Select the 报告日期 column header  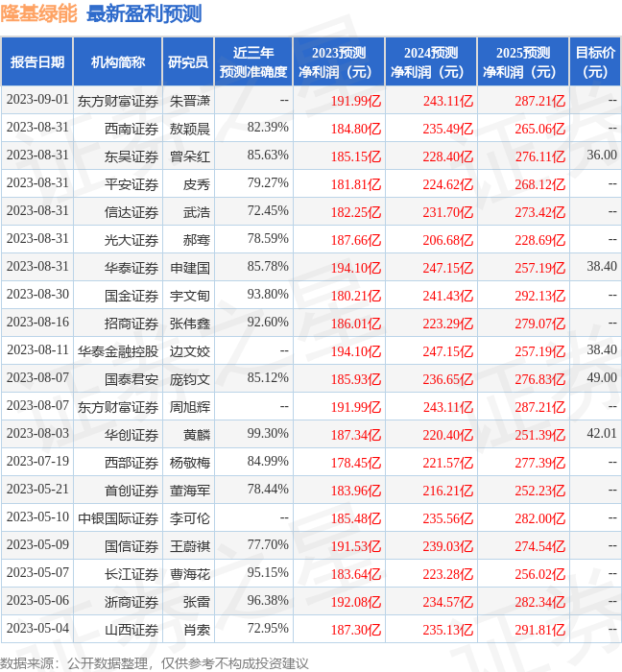tap(37, 61)
